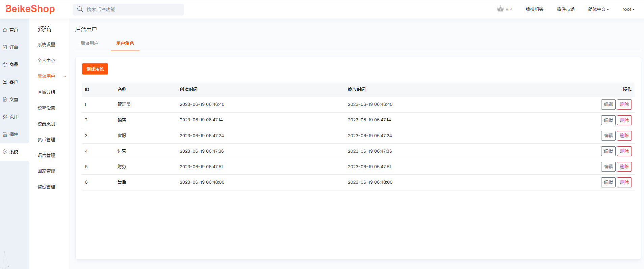The height and width of the screenshot is (269, 644).
Task: Open 插件市场 link in header
Action: coord(565,9)
